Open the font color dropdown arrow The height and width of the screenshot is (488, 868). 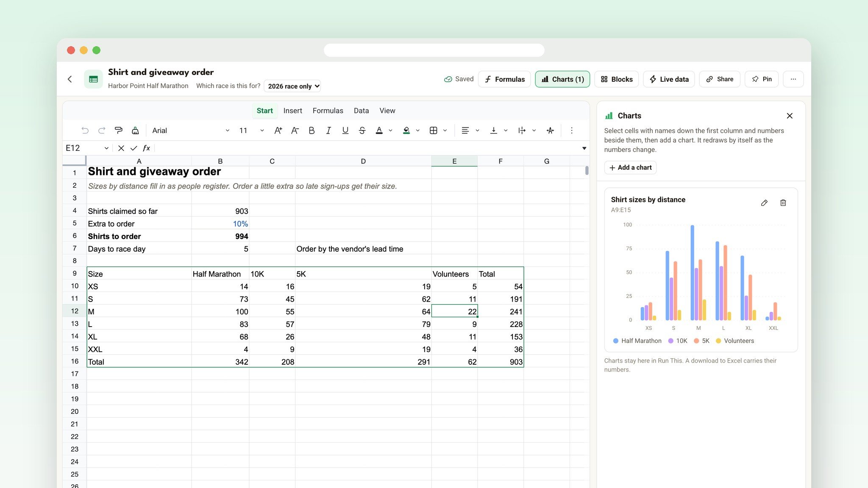tap(390, 130)
